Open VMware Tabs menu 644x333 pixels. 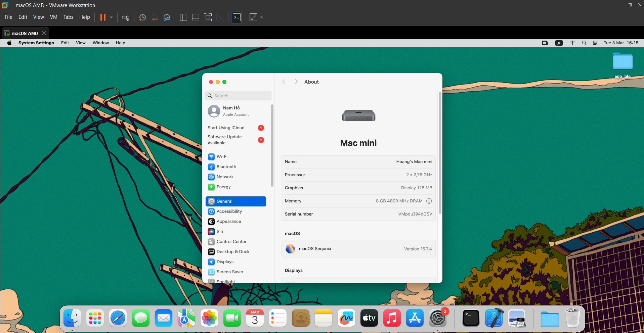pyautogui.click(x=68, y=17)
